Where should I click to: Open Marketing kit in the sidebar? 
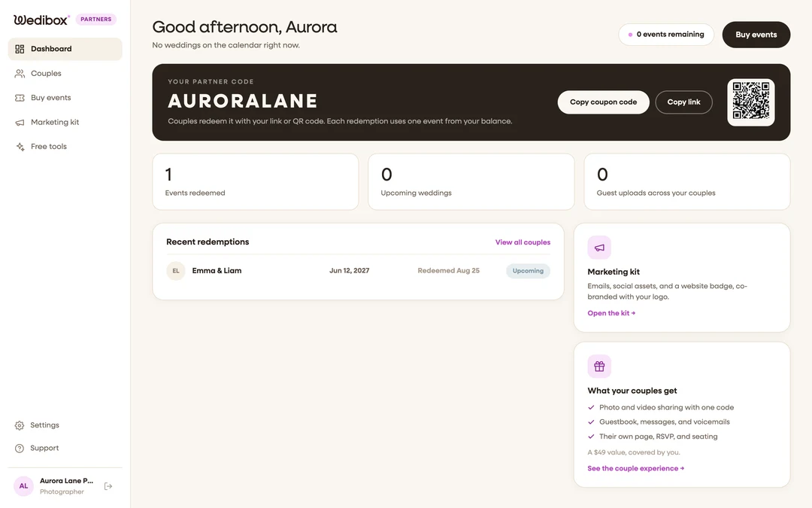pyautogui.click(x=65, y=123)
